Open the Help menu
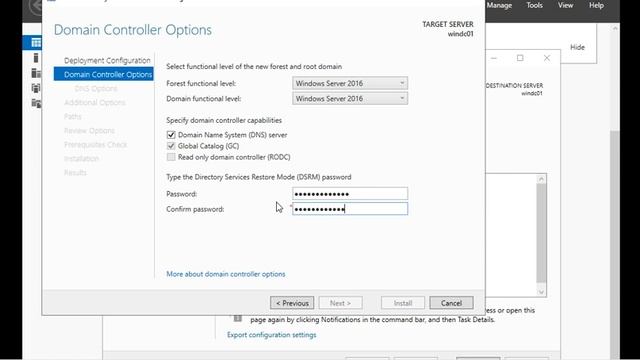 (596, 5)
